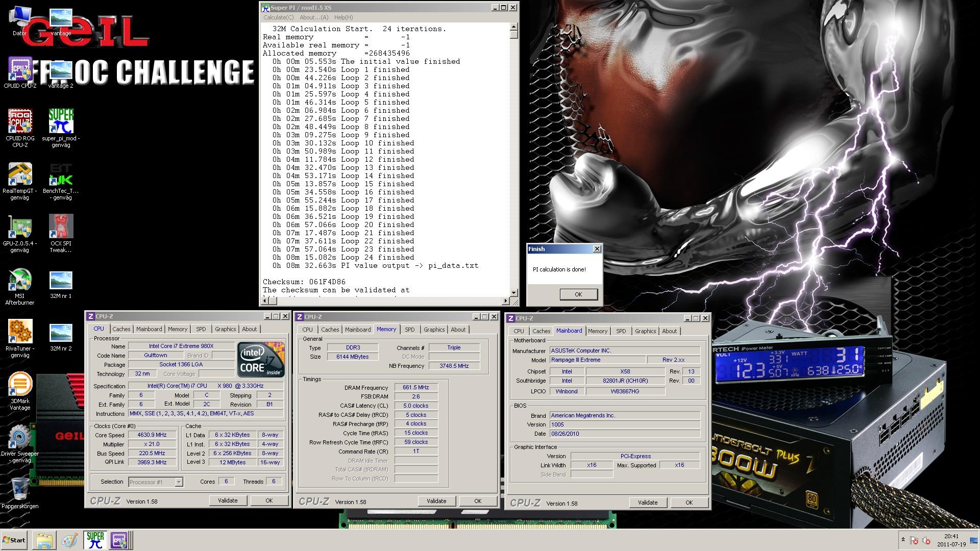
Task: Open the 32M nr 2 image icon
Action: (61, 337)
